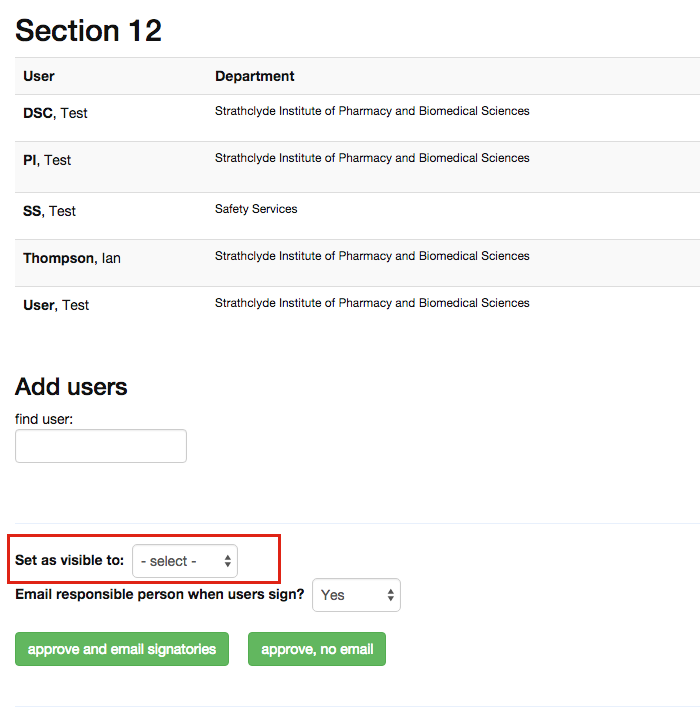The width and height of the screenshot is (700, 713).
Task: Click the 'Set as visible to:' label
Action: 69,560
